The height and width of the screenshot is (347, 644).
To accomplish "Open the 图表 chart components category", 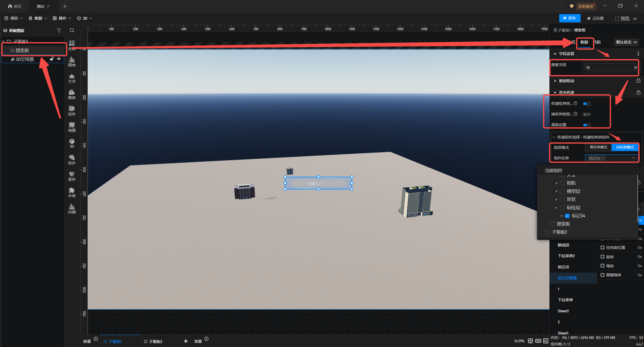I will 72,62.
